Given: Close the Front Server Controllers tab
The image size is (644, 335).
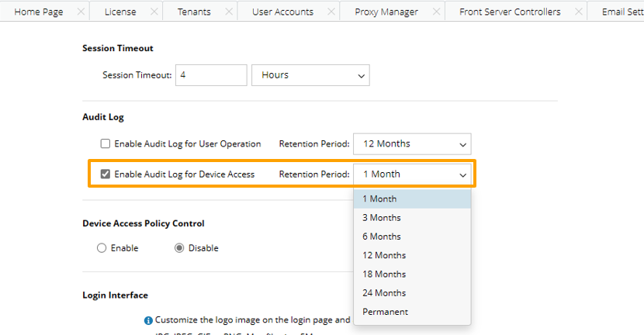Looking at the screenshot, I should (x=578, y=12).
